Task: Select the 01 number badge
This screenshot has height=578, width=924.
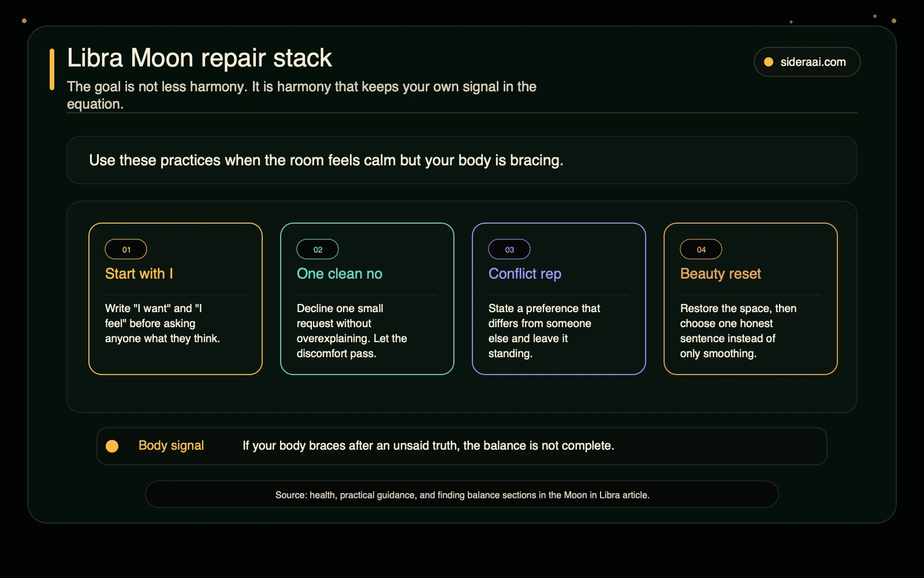Action: 126,249
